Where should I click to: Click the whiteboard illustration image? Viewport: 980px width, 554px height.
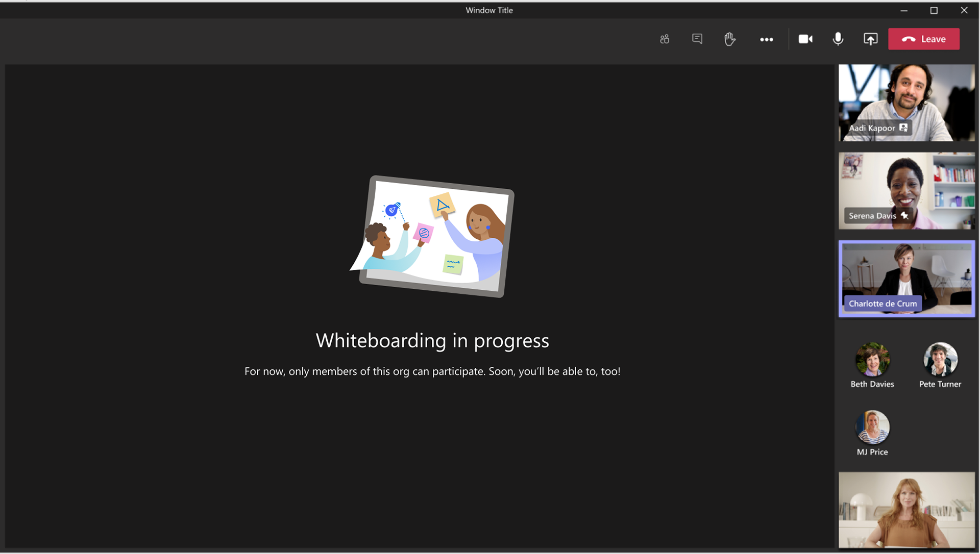(x=432, y=236)
